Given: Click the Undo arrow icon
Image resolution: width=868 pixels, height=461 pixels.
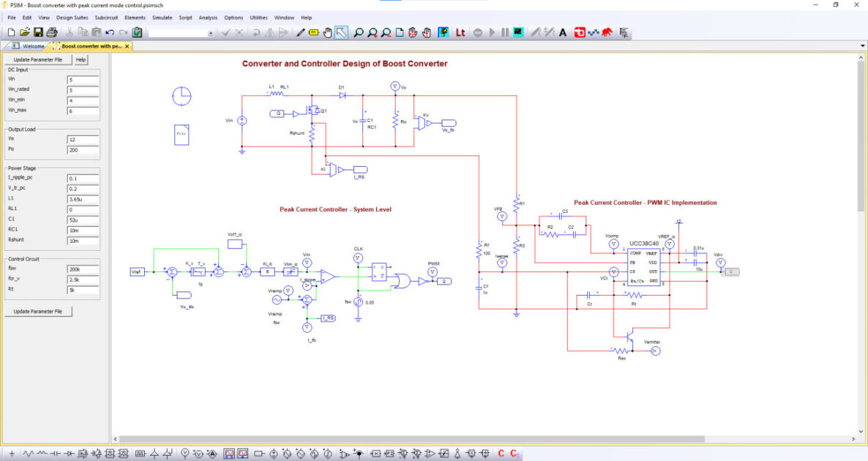Looking at the screenshot, I should (x=110, y=32).
